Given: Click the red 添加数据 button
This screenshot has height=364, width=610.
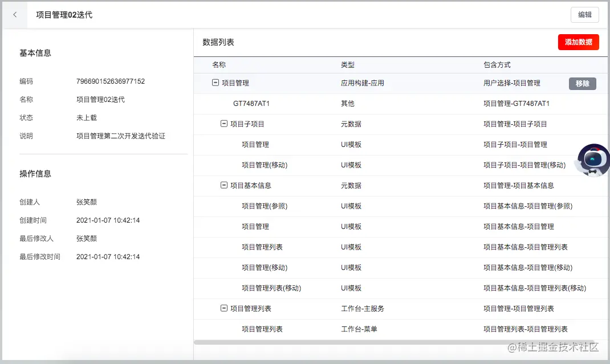Looking at the screenshot, I should (578, 42).
